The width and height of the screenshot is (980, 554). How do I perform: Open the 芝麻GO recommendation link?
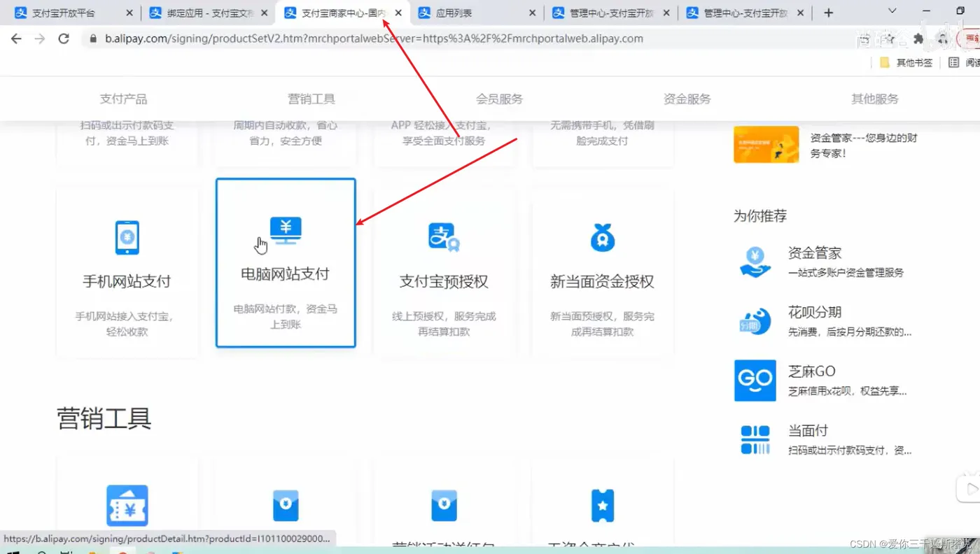pyautogui.click(x=812, y=371)
